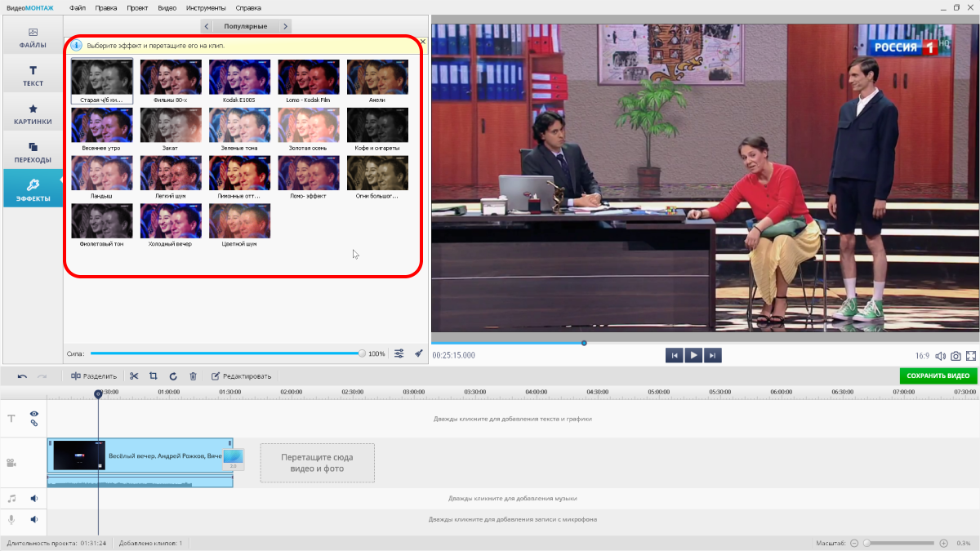980x551 pixels.
Task: Expand preview to fullscreen
Action: [x=971, y=356]
